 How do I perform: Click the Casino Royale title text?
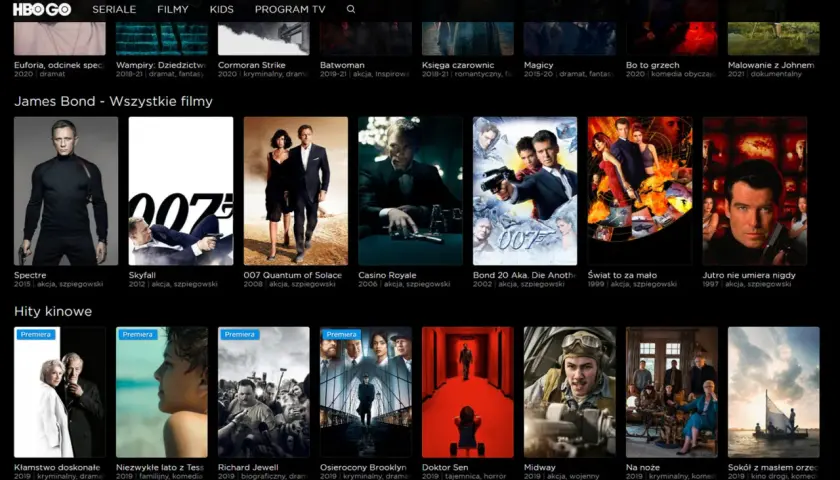[x=387, y=275]
